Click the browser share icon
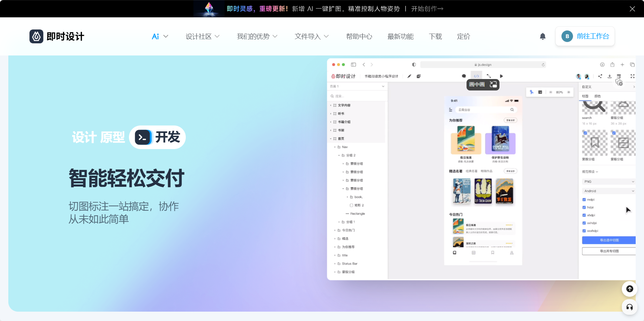 pyautogui.click(x=612, y=64)
